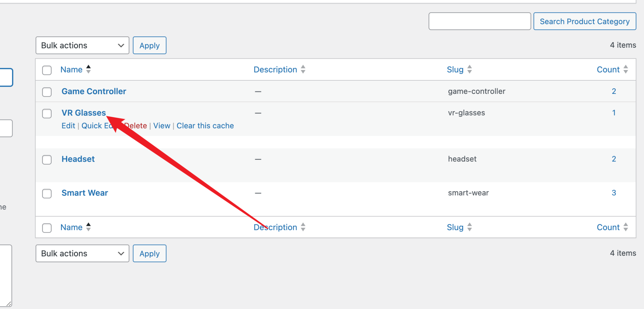Check the Smart Wear row checkbox
The image size is (644, 309).
pos(47,193)
